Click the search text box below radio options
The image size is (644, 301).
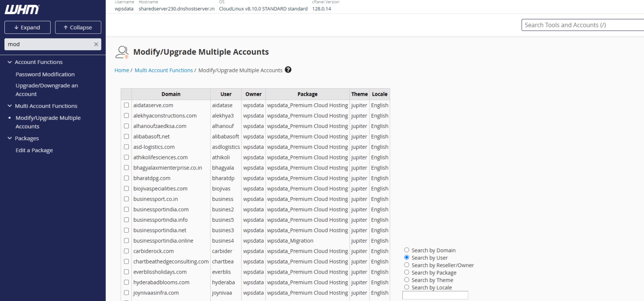(435, 295)
